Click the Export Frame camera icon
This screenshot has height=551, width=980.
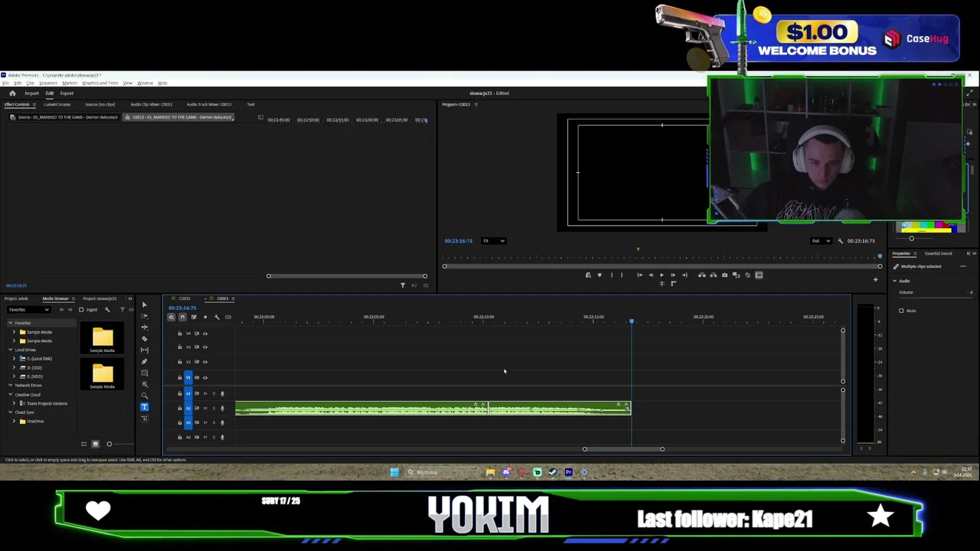tap(724, 275)
